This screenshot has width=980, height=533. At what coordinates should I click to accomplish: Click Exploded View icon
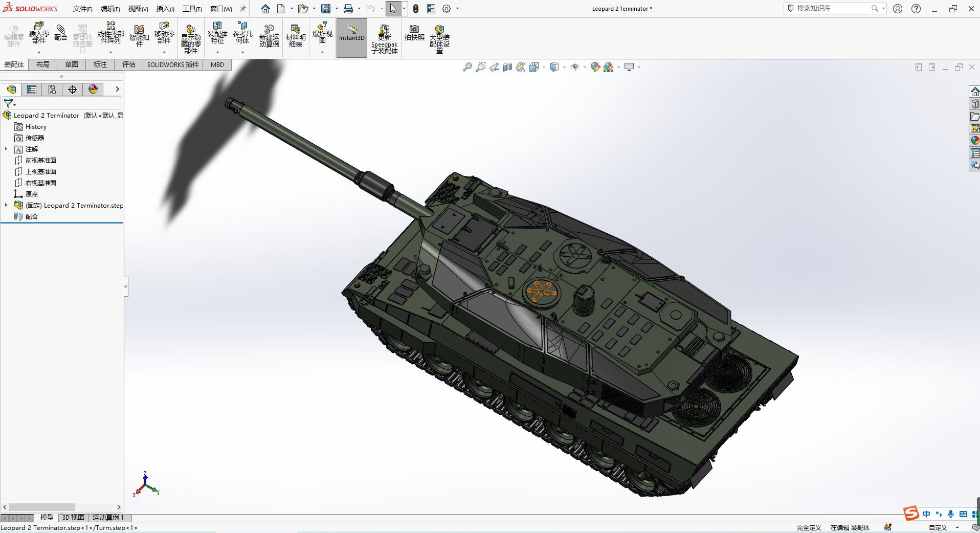click(322, 33)
